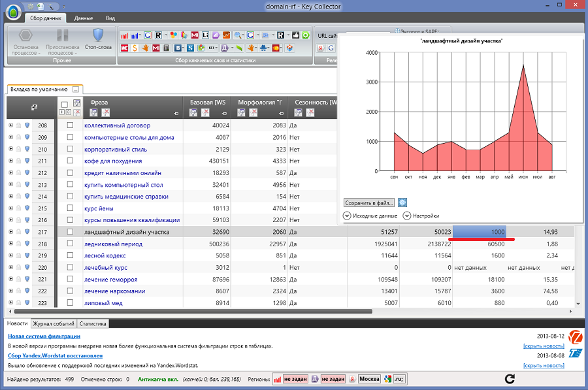Click the refresh arrow icon in status bar
This screenshot has height=390, width=588.
(x=510, y=379)
